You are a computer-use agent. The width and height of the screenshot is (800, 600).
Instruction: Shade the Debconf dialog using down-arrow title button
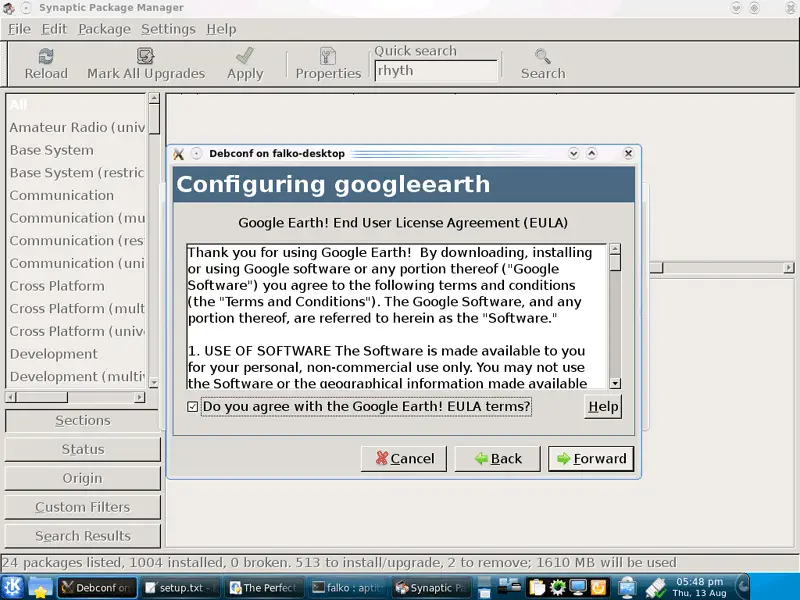[573, 154]
